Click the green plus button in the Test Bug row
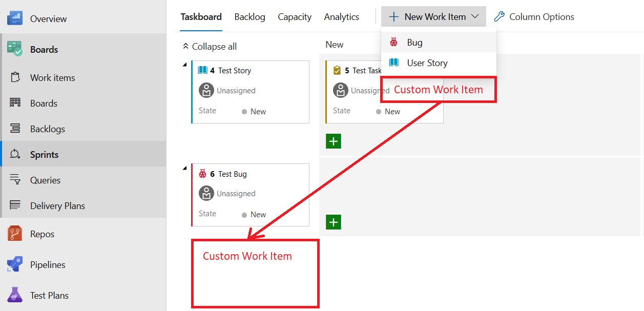 [334, 222]
